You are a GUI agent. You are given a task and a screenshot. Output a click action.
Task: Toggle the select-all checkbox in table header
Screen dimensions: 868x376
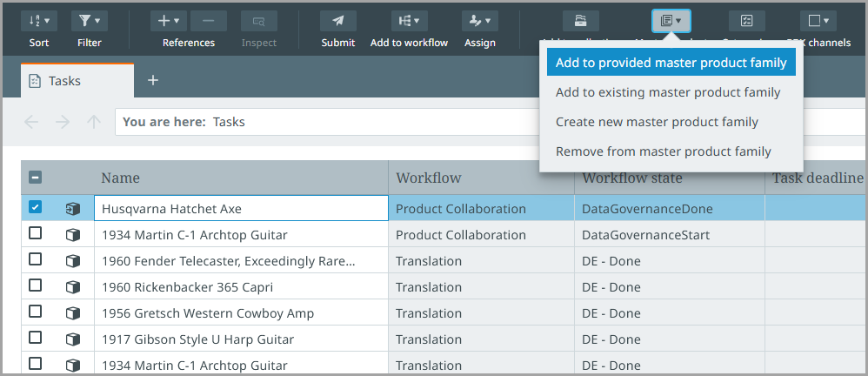(36, 178)
